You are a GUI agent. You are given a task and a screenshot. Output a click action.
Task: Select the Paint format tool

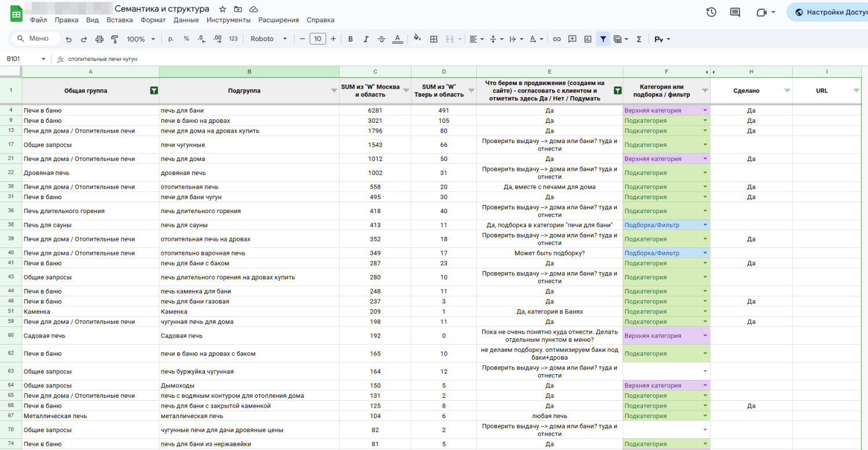click(x=114, y=39)
